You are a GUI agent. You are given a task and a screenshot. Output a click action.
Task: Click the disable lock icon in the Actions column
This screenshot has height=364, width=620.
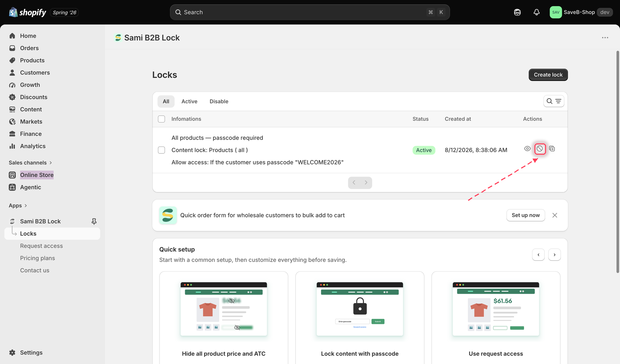(540, 149)
